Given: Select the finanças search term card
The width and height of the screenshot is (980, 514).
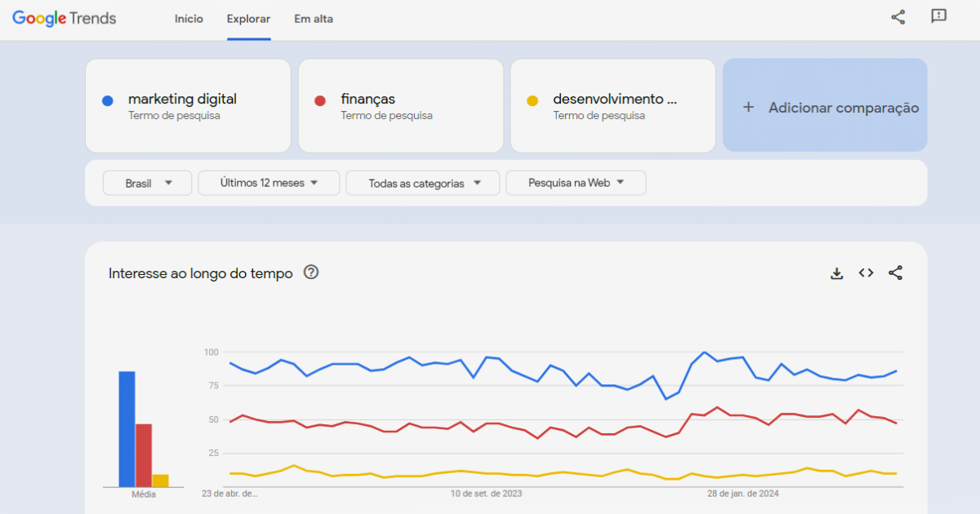Looking at the screenshot, I should [400, 106].
